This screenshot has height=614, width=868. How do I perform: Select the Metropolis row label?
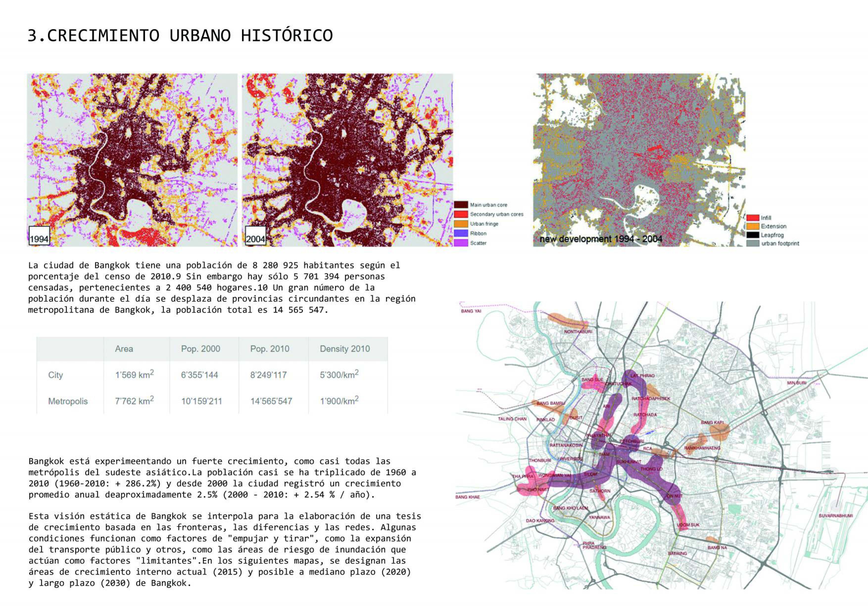[x=68, y=401]
